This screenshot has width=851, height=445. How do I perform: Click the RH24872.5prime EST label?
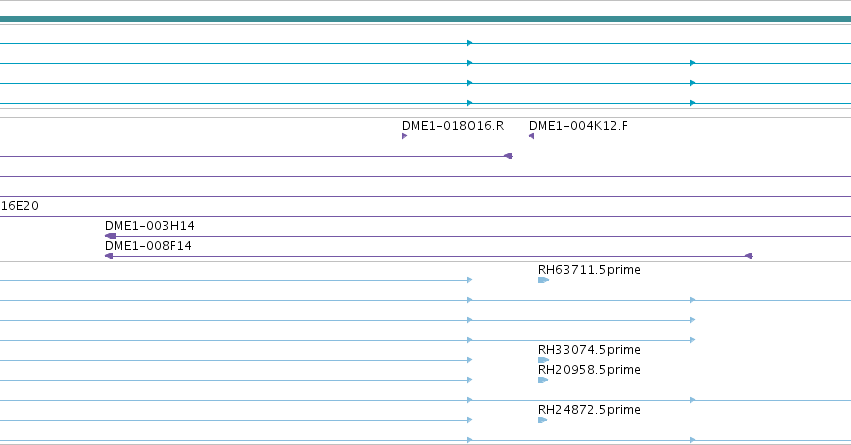[589, 410]
